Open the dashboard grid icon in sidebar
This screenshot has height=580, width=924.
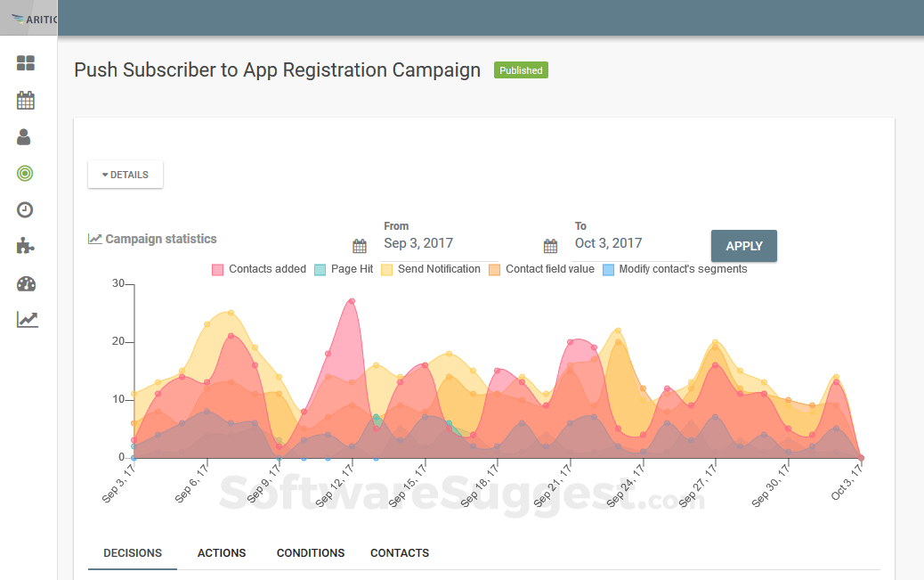coord(26,63)
